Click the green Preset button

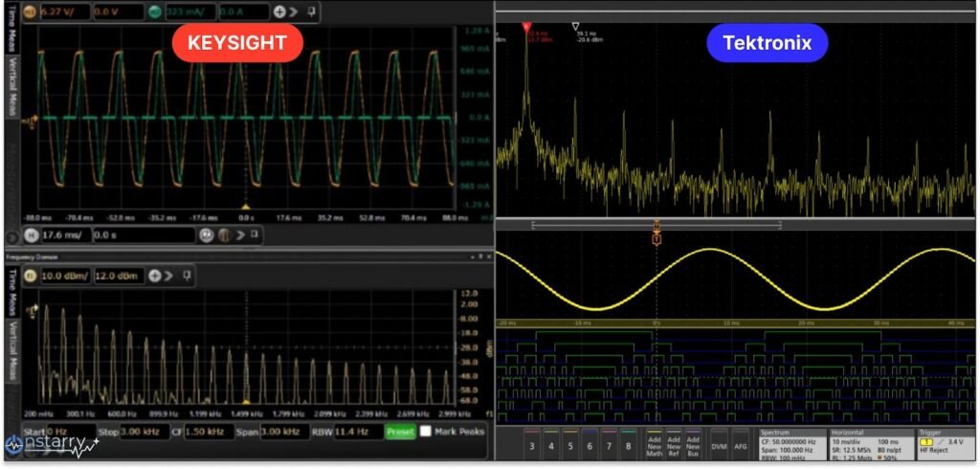pos(400,432)
